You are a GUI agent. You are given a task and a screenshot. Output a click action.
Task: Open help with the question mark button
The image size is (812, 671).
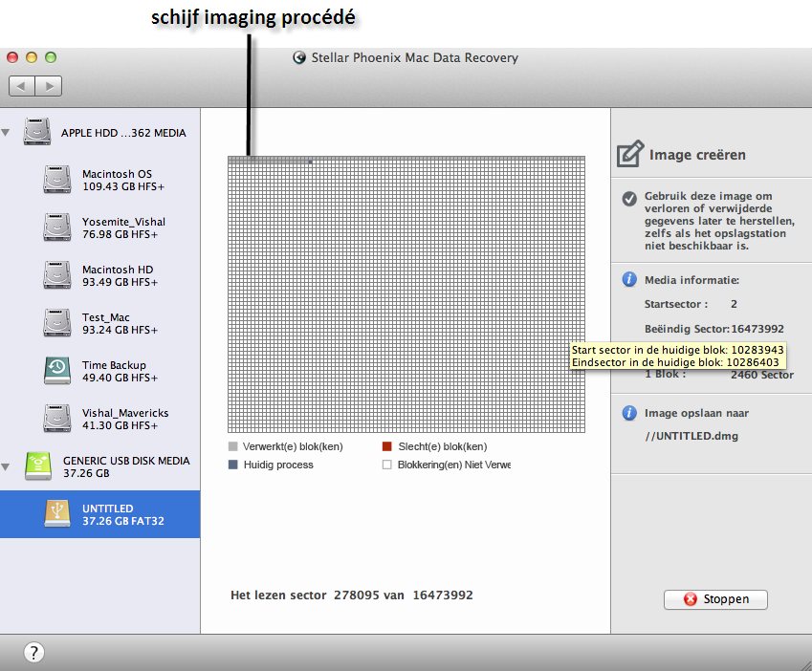(34, 653)
